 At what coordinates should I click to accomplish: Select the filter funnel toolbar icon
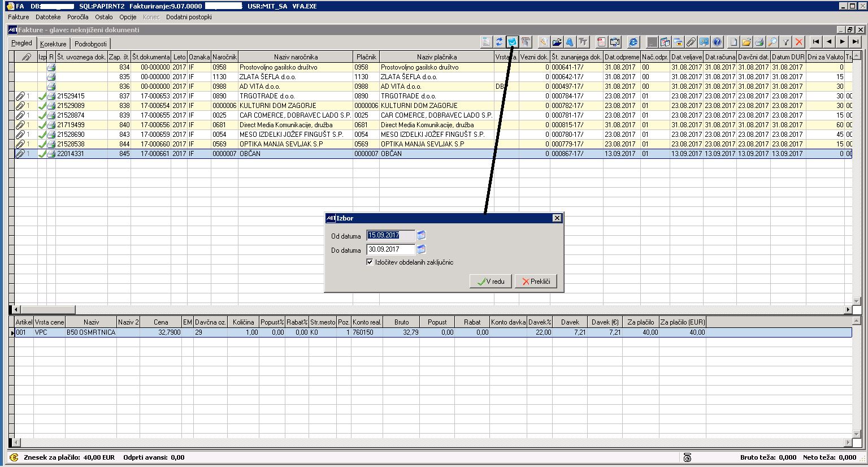787,42
